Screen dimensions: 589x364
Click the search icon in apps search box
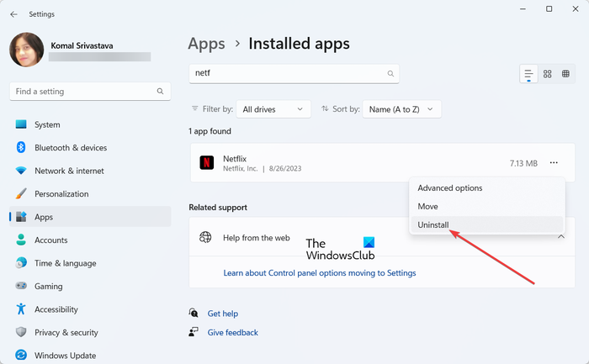(x=390, y=74)
